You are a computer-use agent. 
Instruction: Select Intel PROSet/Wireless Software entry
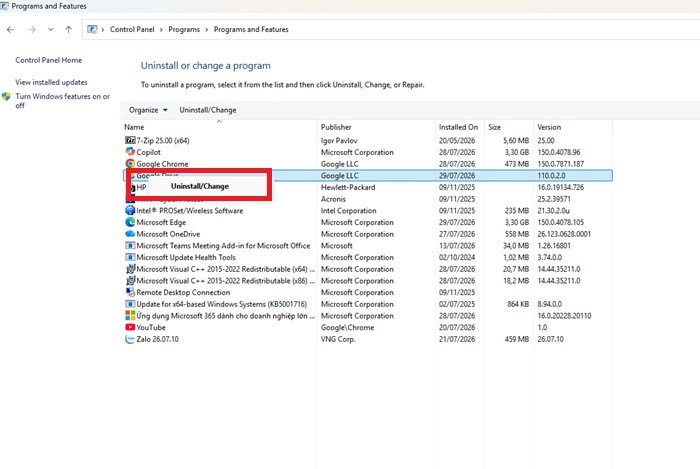tap(190, 211)
